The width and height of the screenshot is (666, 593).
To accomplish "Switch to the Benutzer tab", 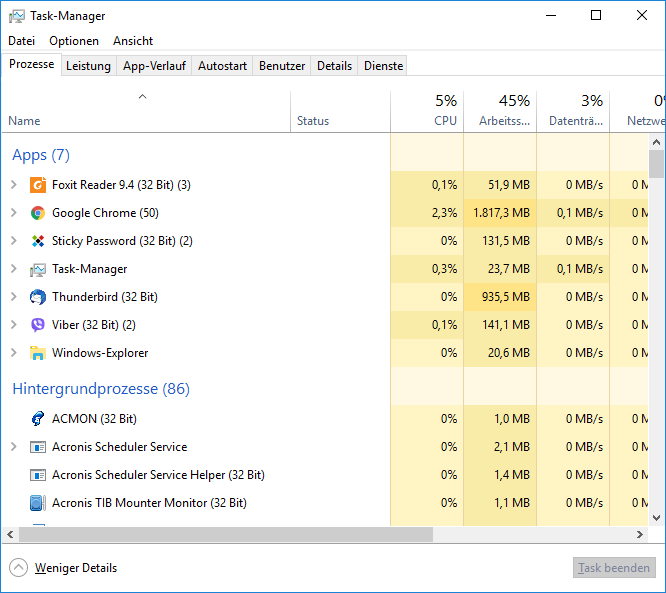I will (282, 66).
